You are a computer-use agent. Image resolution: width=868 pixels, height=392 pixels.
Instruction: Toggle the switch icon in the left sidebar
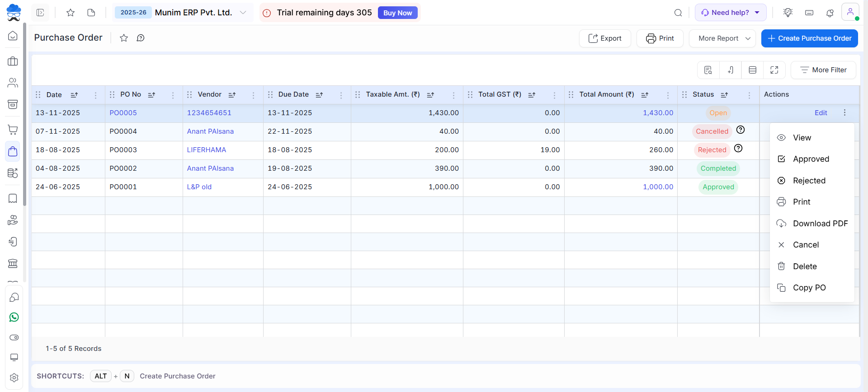pyautogui.click(x=14, y=337)
